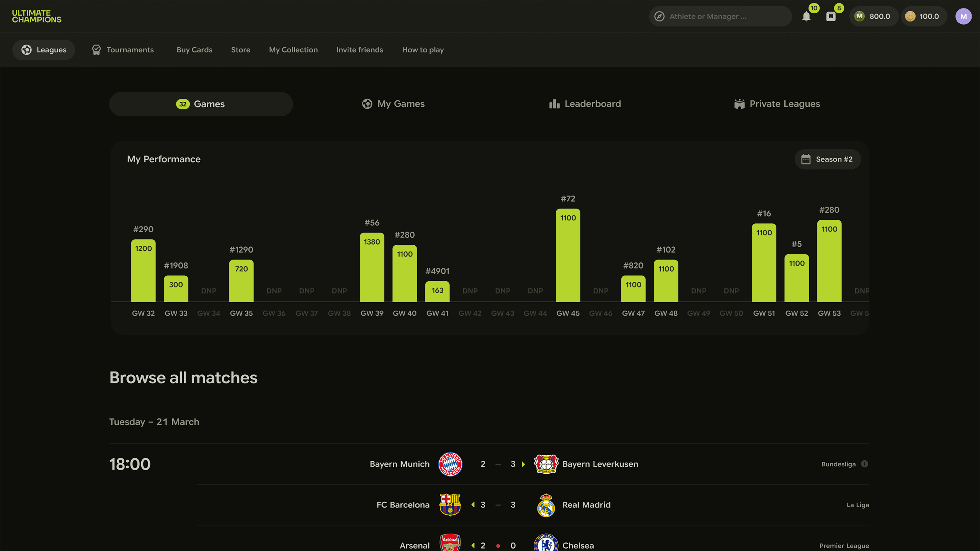980x551 pixels.
Task: Click the Bundesliga info icon
Action: (864, 464)
